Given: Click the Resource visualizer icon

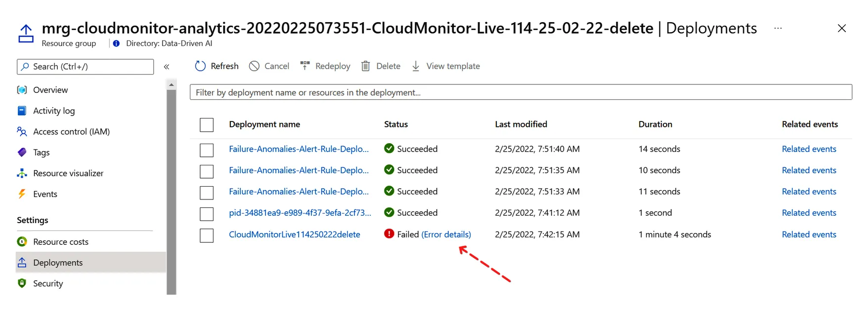Looking at the screenshot, I should point(22,173).
